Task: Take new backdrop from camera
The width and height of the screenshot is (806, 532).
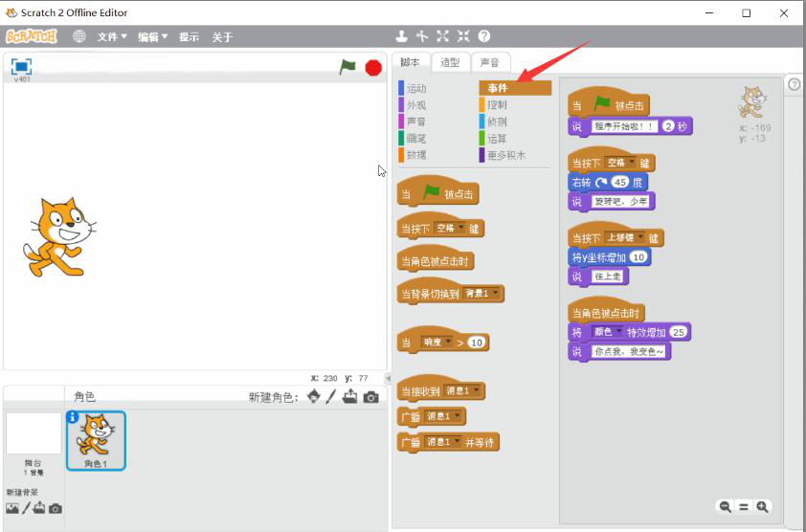Action: [56, 509]
